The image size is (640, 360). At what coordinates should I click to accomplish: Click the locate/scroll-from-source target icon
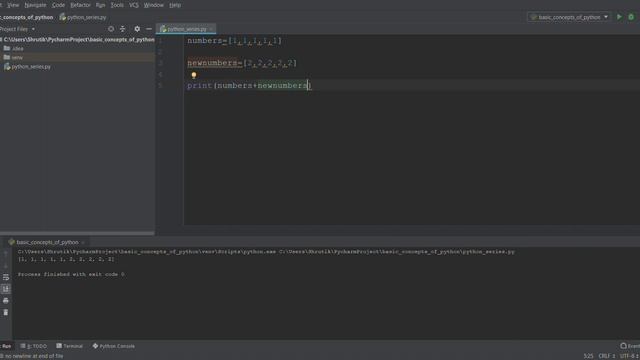click(111, 29)
